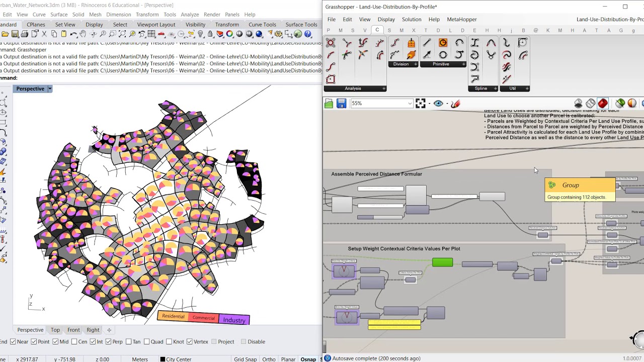Open dropdown arrow next to Zoom Extents icon

[429, 104]
